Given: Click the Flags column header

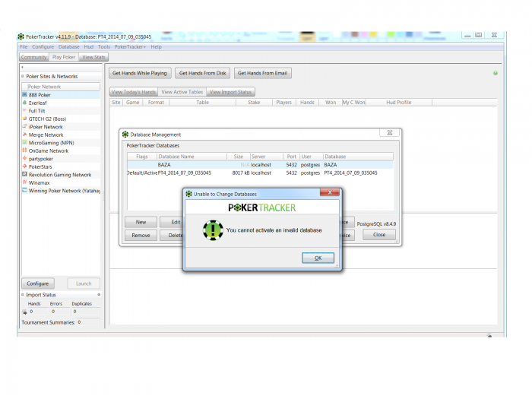Looking at the screenshot, I should tap(142, 157).
